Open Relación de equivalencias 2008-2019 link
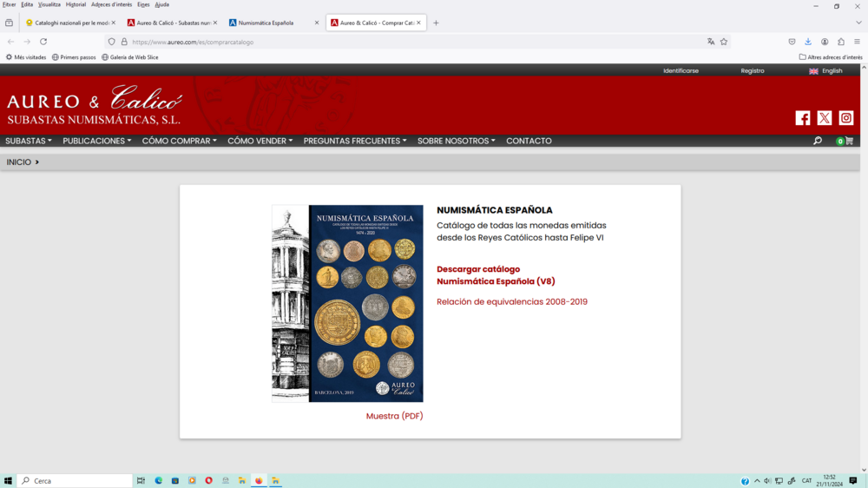This screenshot has width=868, height=488. [x=511, y=302]
